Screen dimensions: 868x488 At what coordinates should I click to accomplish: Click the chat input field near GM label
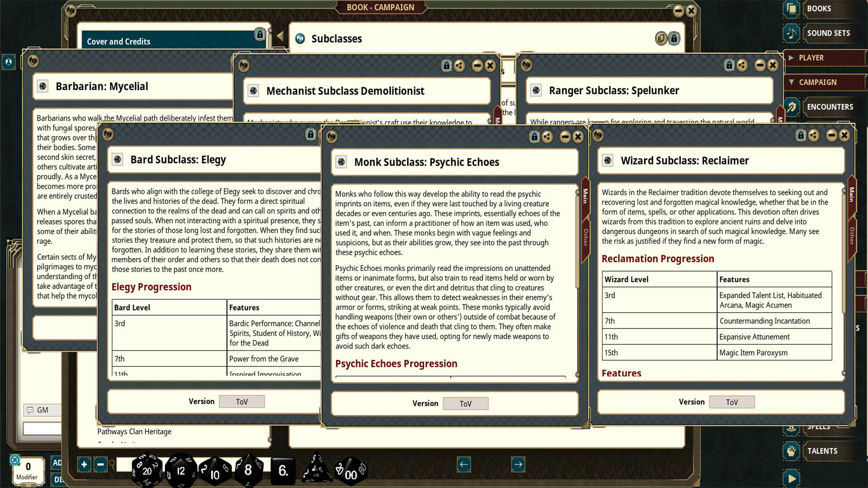pos(43,429)
